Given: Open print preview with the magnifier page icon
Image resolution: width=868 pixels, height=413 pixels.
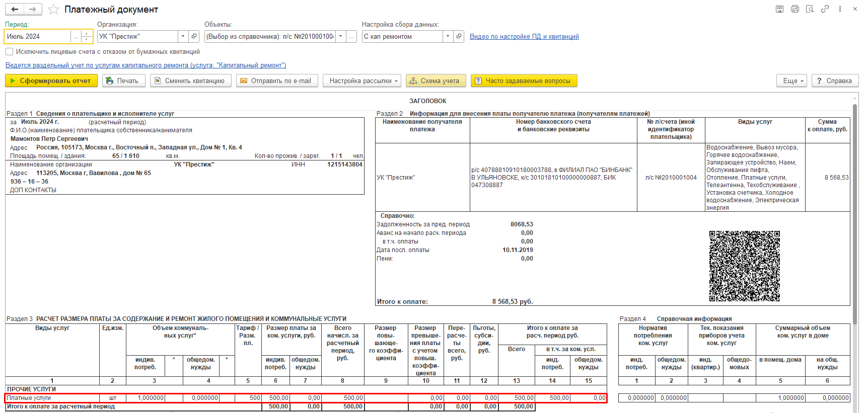Looking at the screenshot, I should coord(810,9).
